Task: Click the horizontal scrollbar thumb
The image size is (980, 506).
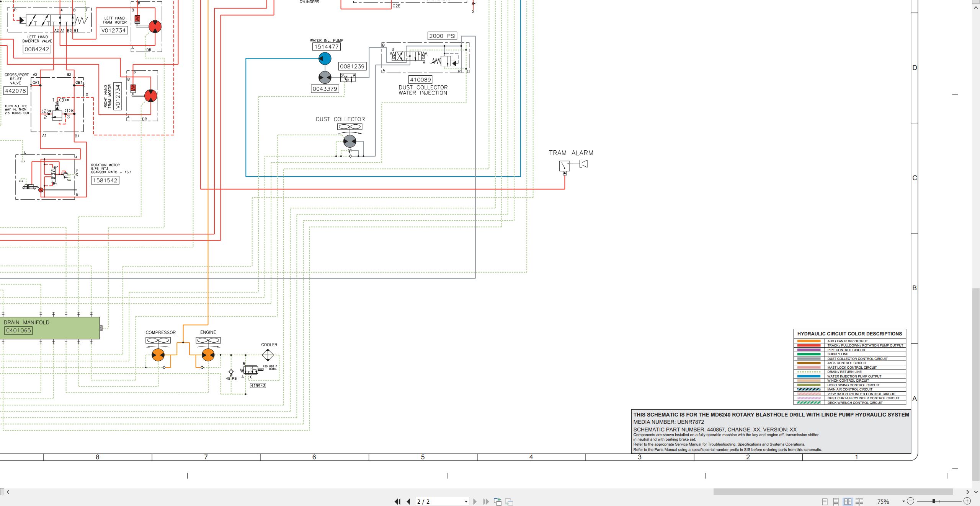Action: point(833,492)
